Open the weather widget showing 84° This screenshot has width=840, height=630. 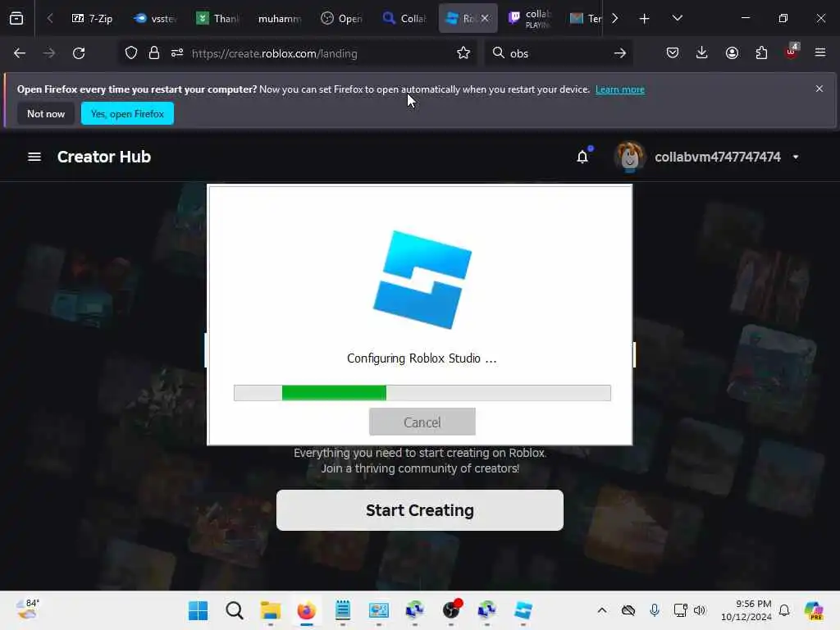27,609
